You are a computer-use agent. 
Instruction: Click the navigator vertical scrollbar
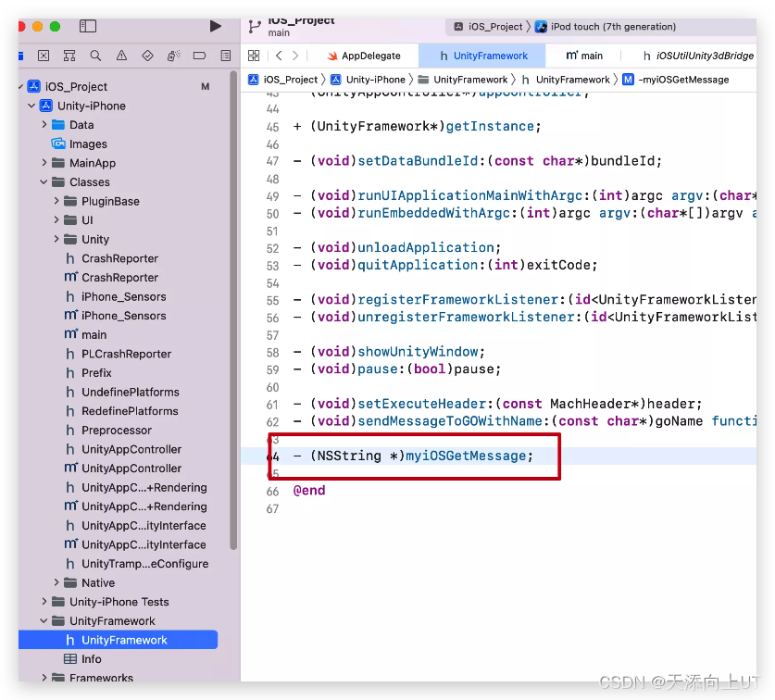coord(233,310)
